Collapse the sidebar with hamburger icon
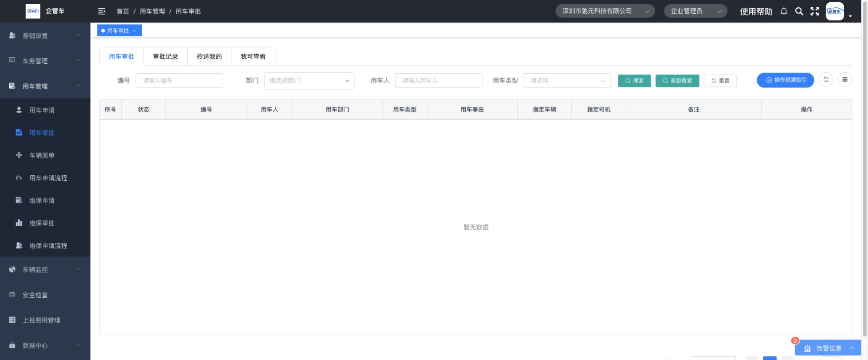The image size is (868, 360). point(102,11)
